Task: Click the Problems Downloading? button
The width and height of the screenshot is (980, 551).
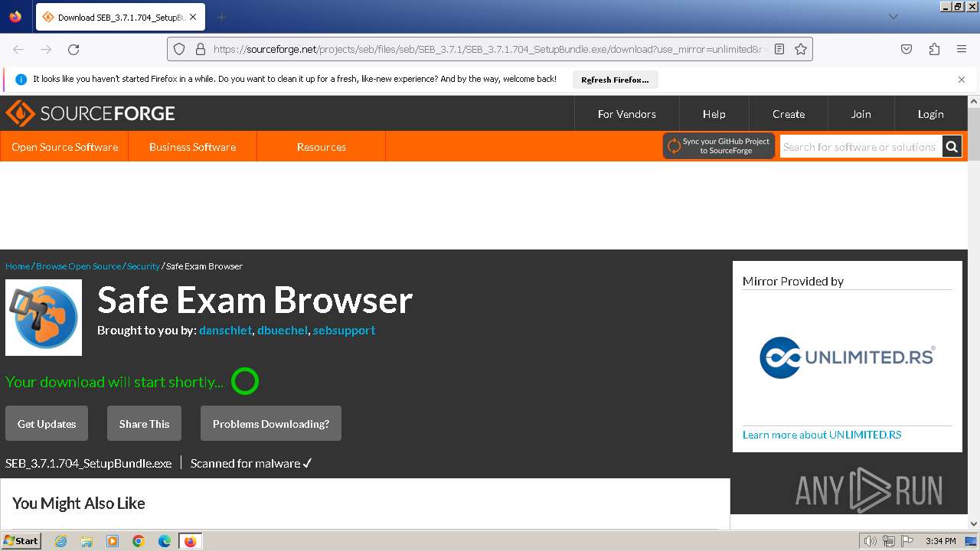Action: click(x=271, y=424)
